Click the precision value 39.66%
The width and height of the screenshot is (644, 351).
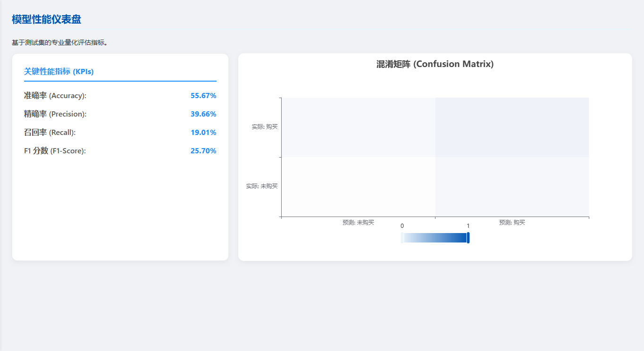point(203,114)
